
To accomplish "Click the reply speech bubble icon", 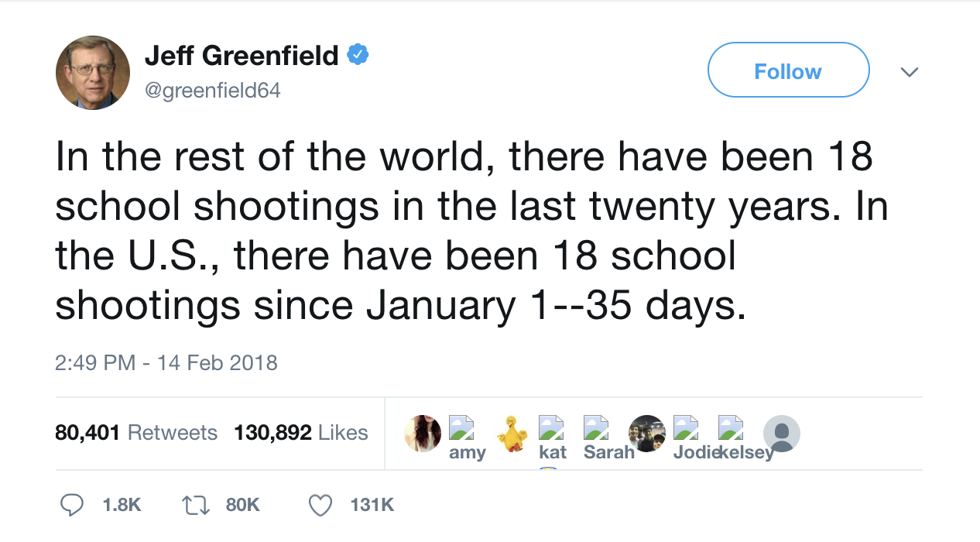I will point(71,504).
